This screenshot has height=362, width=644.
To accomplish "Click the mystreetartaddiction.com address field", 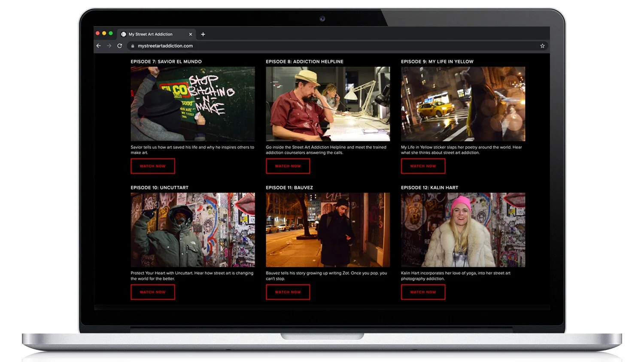I will pyautogui.click(x=337, y=46).
